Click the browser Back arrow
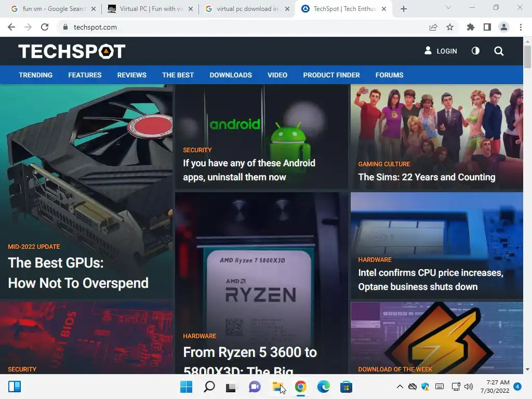 tap(11, 27)
